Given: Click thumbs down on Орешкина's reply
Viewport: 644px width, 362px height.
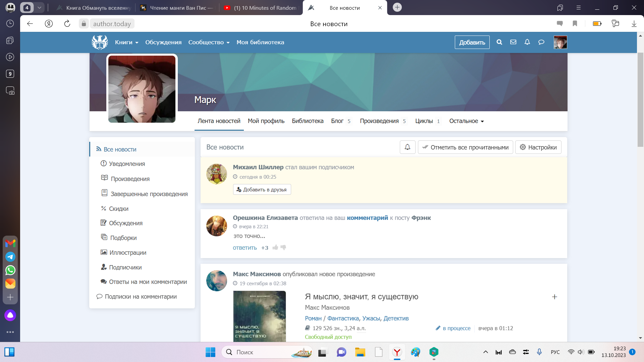Looking at the screenshot, I should (x=283, y=247).
